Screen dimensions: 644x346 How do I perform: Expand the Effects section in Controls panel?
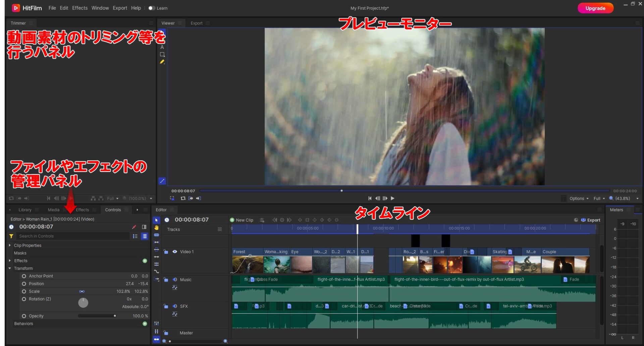(9, 261)
